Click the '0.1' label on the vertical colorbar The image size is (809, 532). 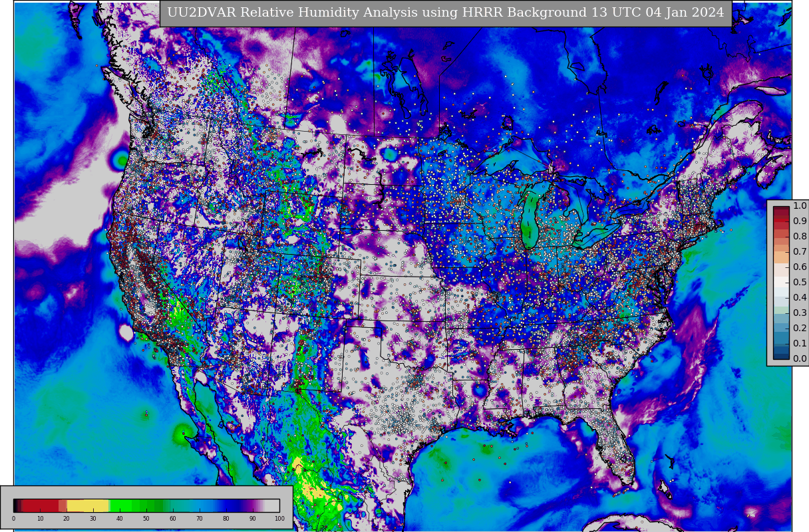[800, 343]
